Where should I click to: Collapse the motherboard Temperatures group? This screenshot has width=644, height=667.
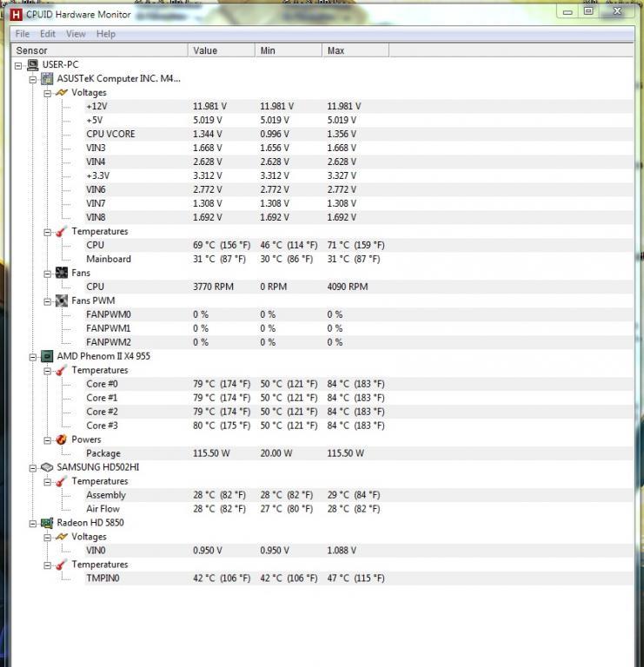click(x=48, y=232)
